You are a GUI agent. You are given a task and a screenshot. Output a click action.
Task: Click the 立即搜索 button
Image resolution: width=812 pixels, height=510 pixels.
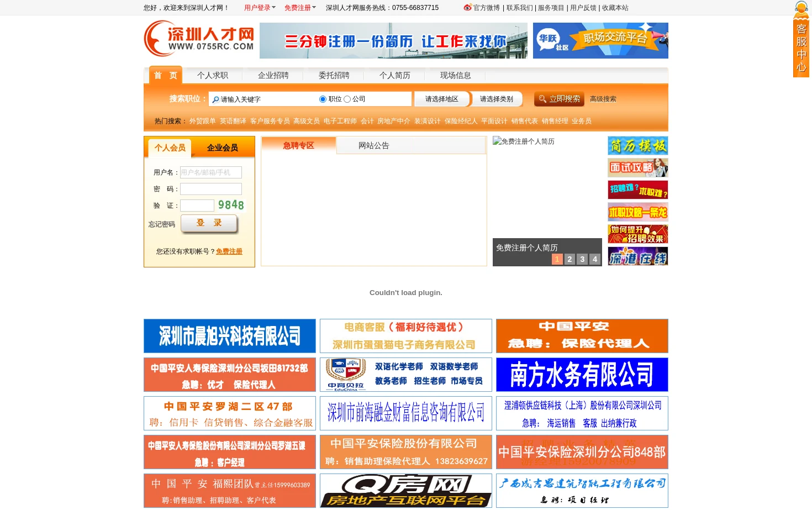pyautogui.click(x=560, y=99)
